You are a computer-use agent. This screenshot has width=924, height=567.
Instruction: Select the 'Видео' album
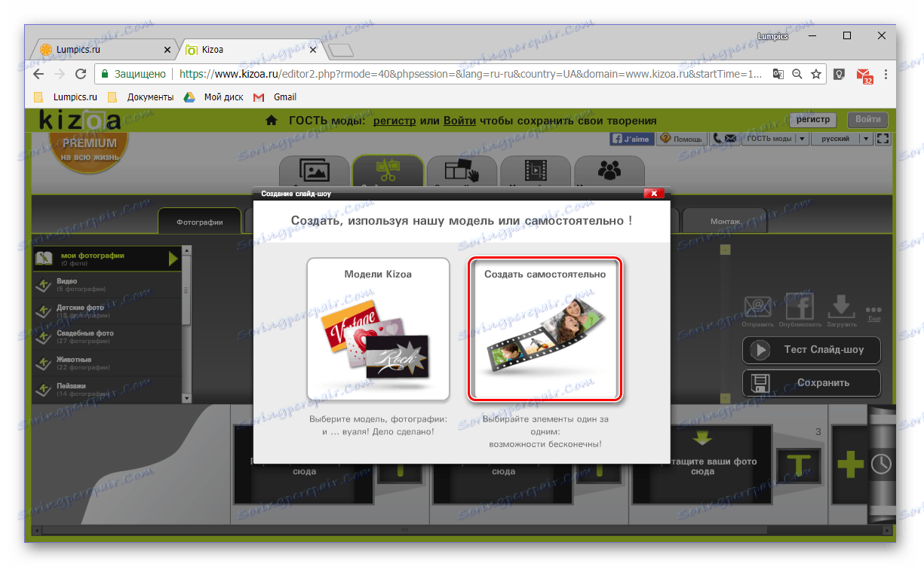[x=108, y=284]
